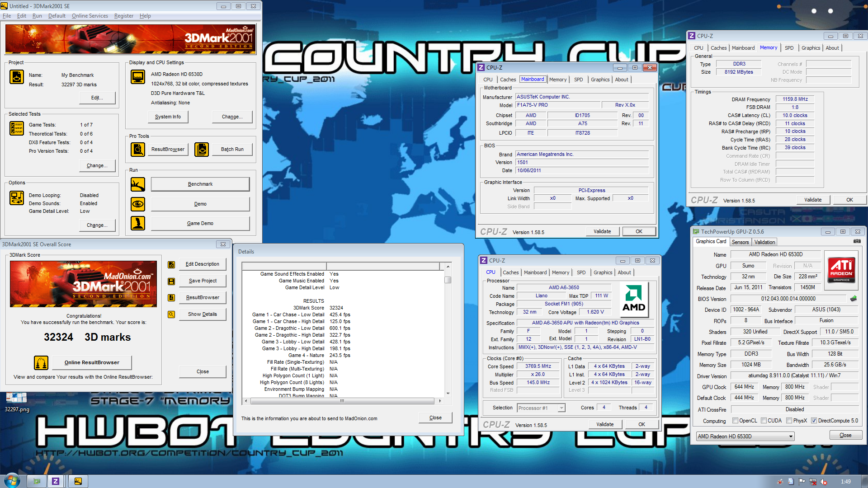Open the Windows Start button
This screenshot has height=488, width=868.
pos(12,481)
